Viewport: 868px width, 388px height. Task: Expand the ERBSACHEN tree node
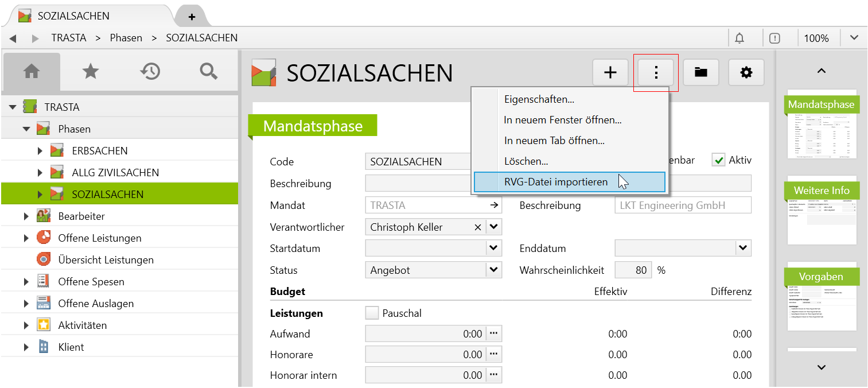tap(40, 151)
